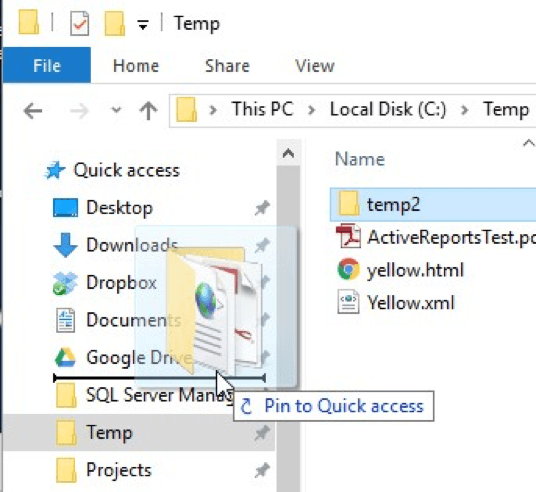Image resolution: width=536 pixels, height=492 pixels.
Task: Open Desktop in Quick access
Action: (119, 208)
